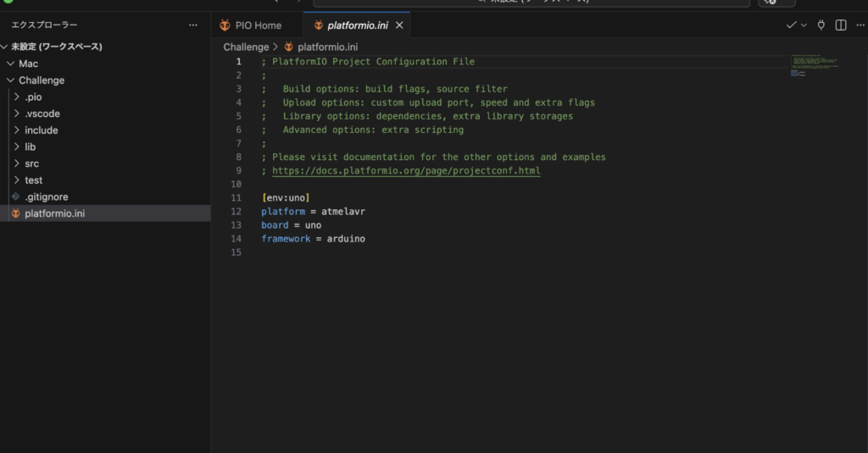Open editor more actions ellipsis menu

pos(859,25)
